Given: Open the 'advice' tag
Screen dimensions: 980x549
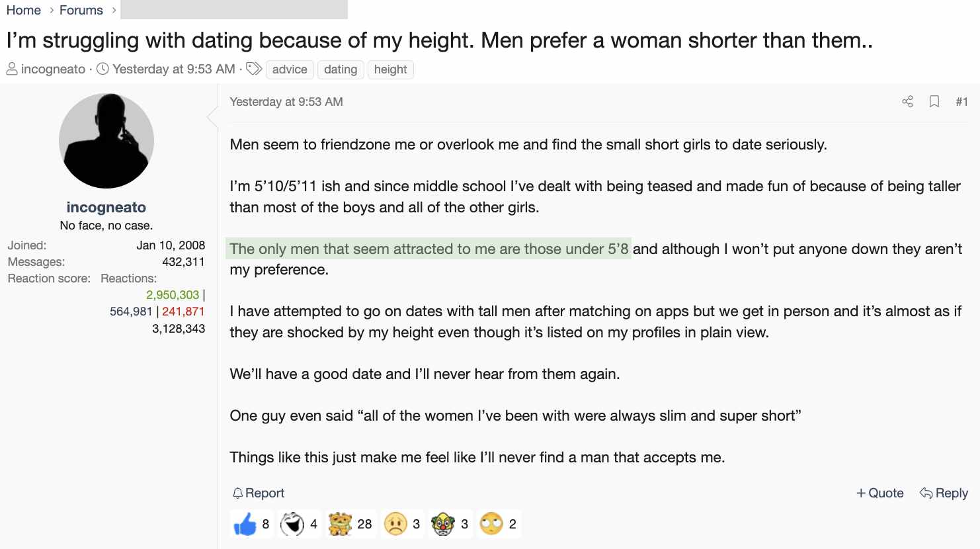Looking at the screenshot, I should (290, 69).
